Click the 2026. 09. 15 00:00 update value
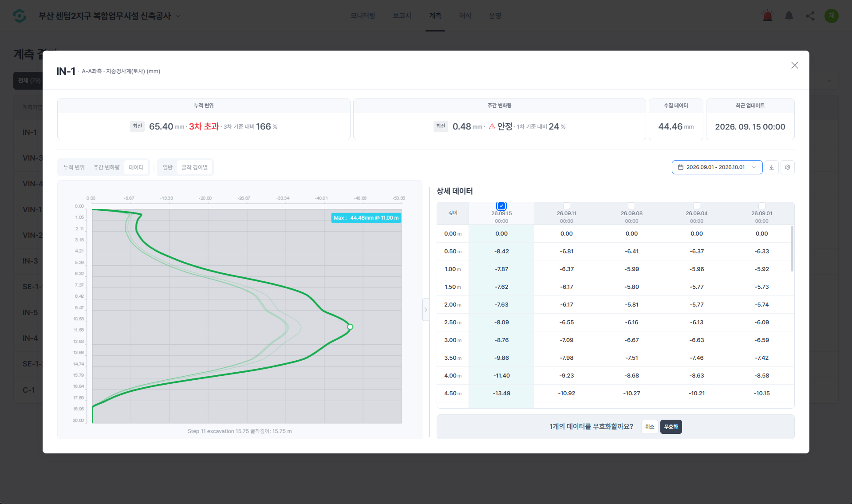This screenshot has width=852, height=504. tap(750, 127)
